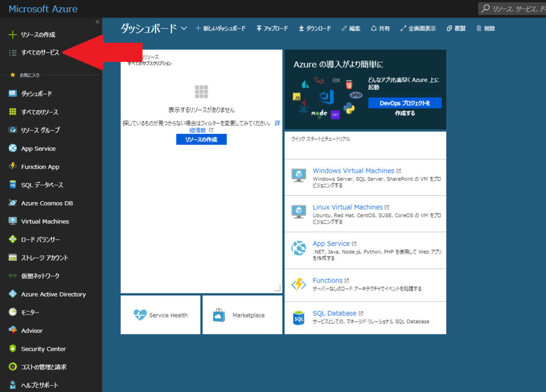The height and width of the screenshot is (392, 546).
Task: Click the コストの管理と請求 icon
Action: 13,366
